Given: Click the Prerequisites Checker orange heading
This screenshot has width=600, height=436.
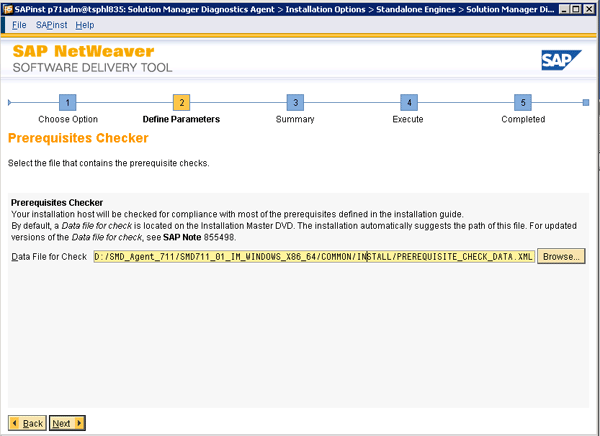Looking at the screenshot, I should [78, 138].
